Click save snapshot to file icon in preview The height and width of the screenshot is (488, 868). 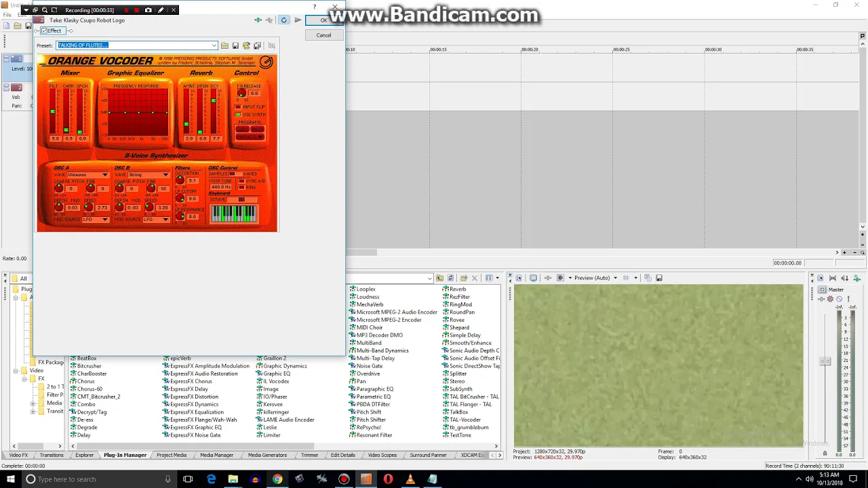point(658,278)
